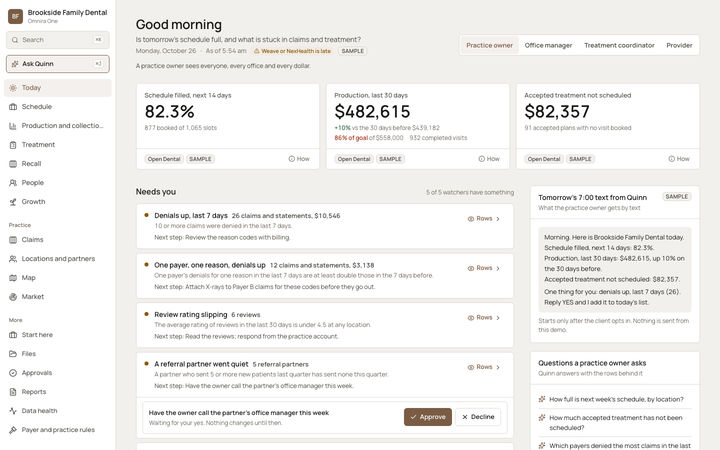Click the $82,357 accepted treatment value

coord(557,112)
